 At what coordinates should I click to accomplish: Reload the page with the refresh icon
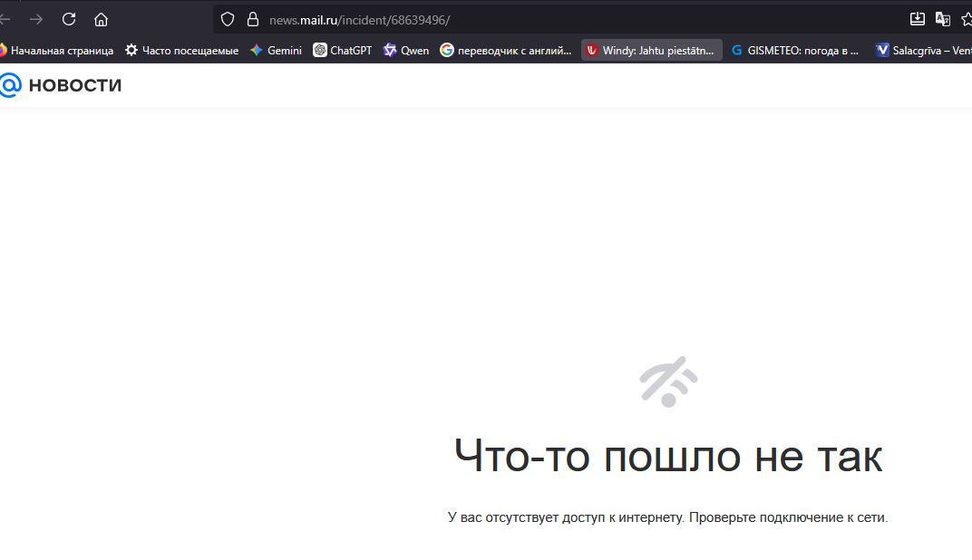(x=69, y=19)
